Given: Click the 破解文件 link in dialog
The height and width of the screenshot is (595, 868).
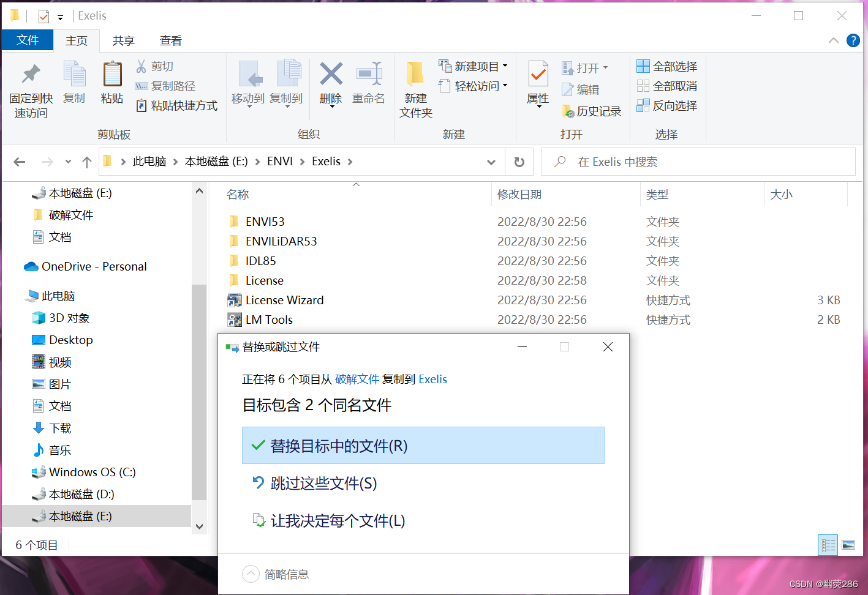Looking at the screenshot, I should 357,379.
